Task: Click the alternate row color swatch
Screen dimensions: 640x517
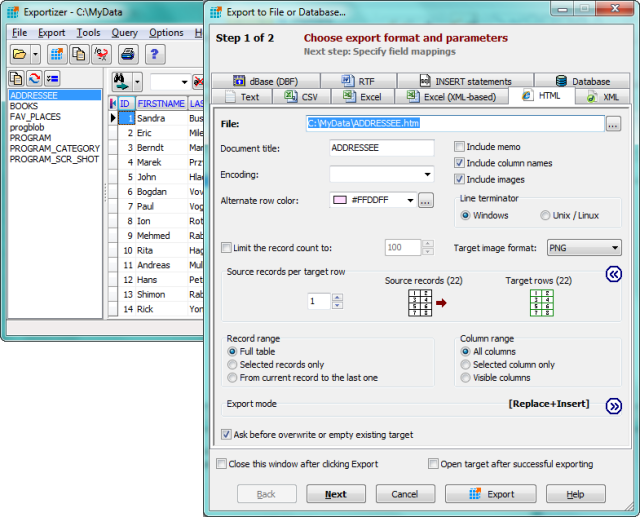Action: pyautogui.click(x=339, y=200)
